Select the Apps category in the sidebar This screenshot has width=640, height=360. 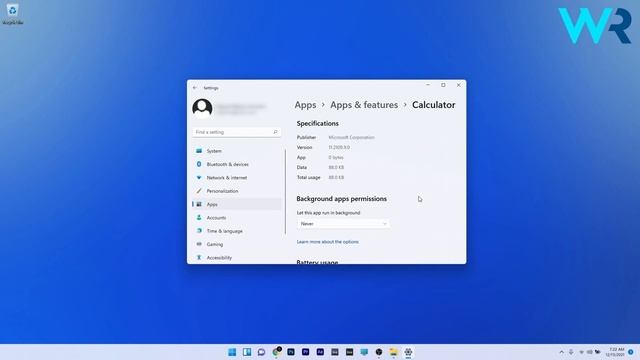237,204
